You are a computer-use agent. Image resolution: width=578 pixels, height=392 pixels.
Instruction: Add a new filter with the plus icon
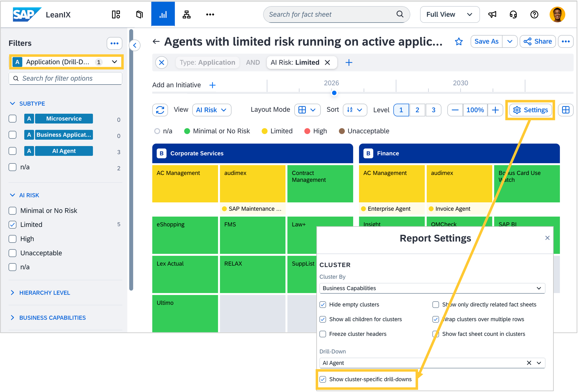(349, 62)
